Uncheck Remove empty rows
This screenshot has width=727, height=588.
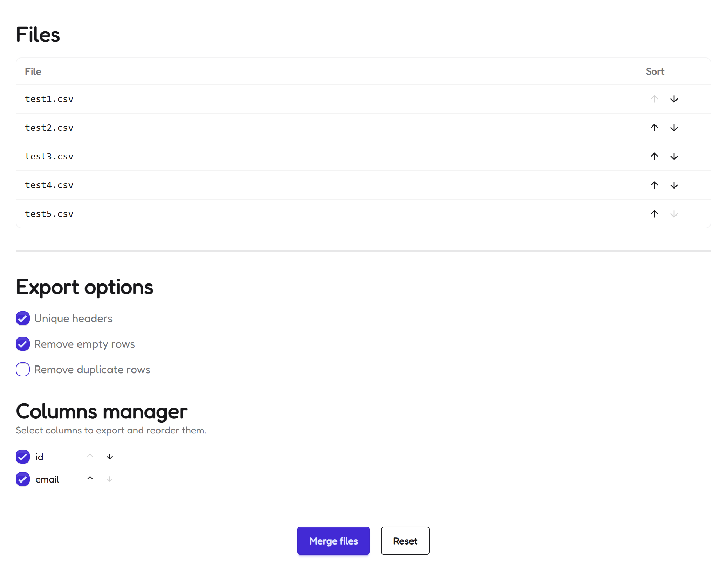tap(22, 344)
